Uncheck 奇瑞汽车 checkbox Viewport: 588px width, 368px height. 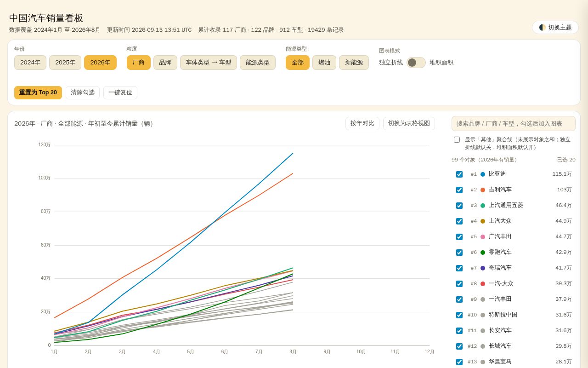[x=459, y=268]
